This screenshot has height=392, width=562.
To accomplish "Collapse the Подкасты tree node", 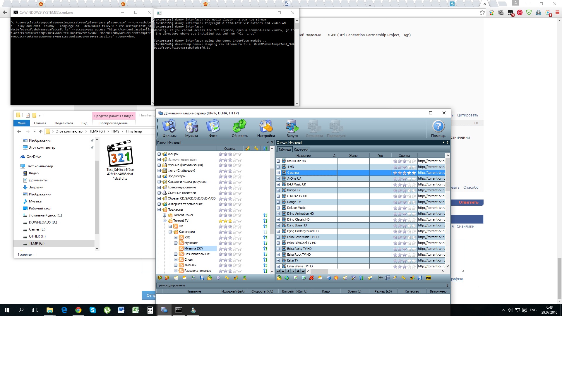I will [159, 210].
